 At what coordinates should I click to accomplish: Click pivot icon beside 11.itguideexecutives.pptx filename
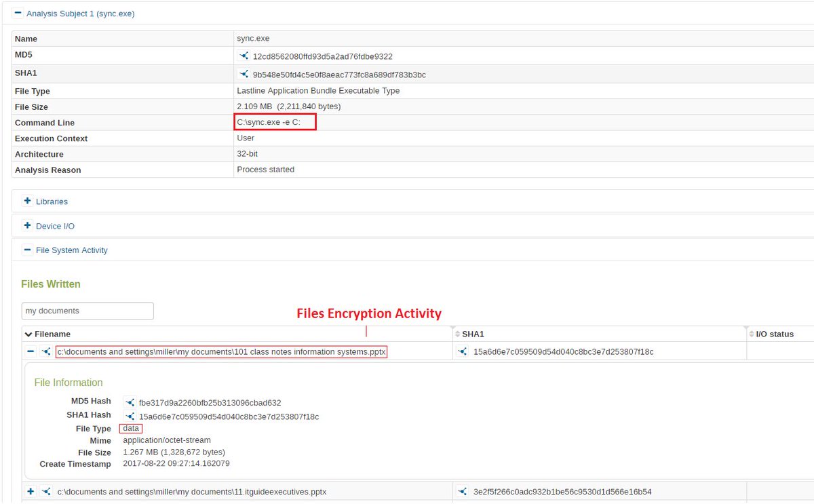point(45,491)
